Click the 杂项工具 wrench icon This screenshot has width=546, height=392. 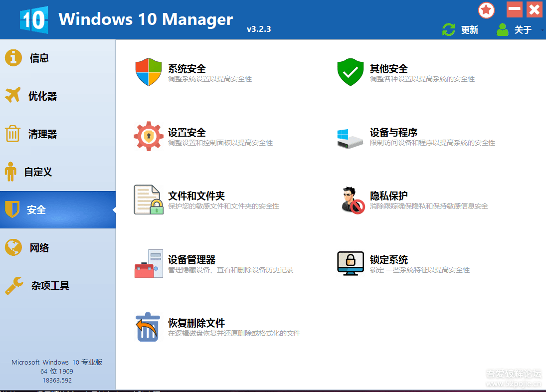14,285
